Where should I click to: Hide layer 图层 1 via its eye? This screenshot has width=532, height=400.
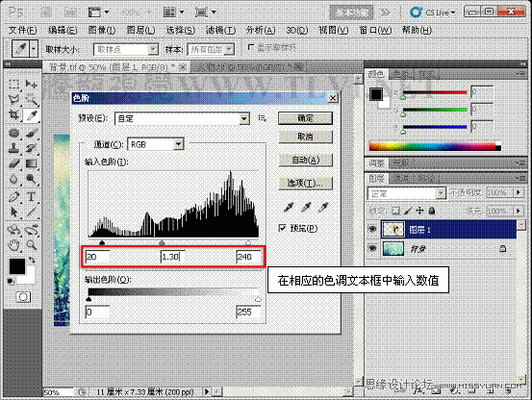(x=372, y=229)
